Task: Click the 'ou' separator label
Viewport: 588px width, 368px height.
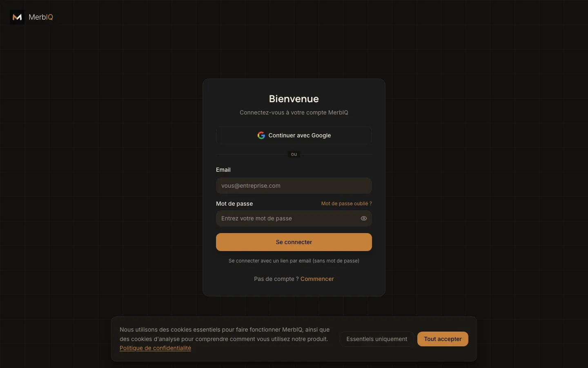Action: click(x=294, y=154)
